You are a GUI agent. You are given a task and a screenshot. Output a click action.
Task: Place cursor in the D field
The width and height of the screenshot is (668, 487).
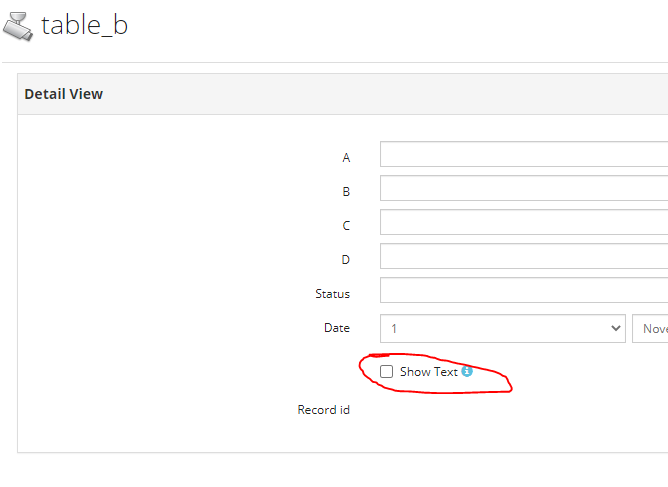pos(524,256)
